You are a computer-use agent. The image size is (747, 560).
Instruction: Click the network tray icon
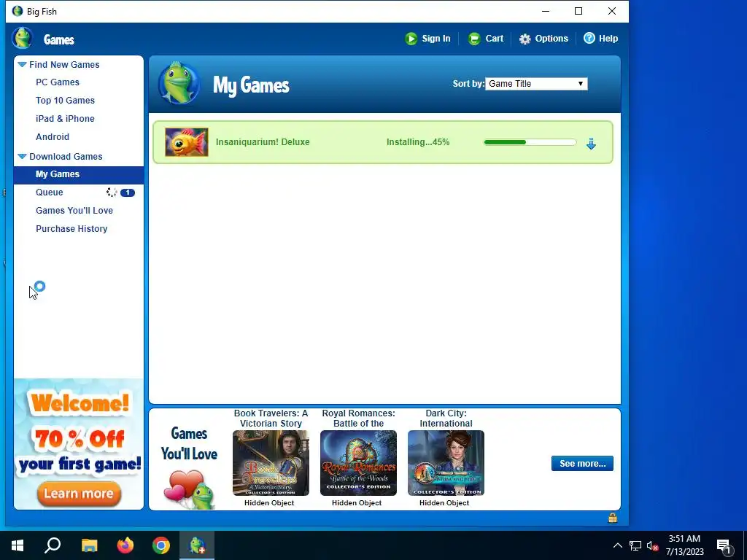(x=635, y=545)
